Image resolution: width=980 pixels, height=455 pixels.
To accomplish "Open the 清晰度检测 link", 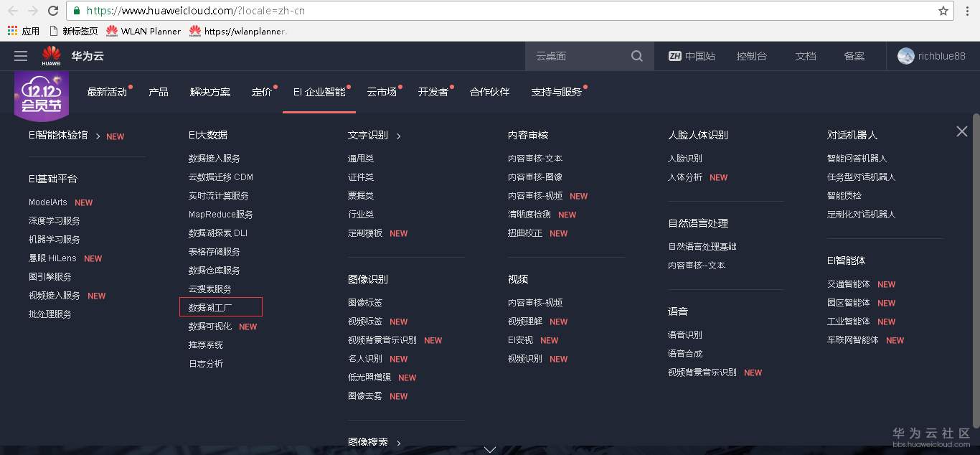I will click(529, 215).
